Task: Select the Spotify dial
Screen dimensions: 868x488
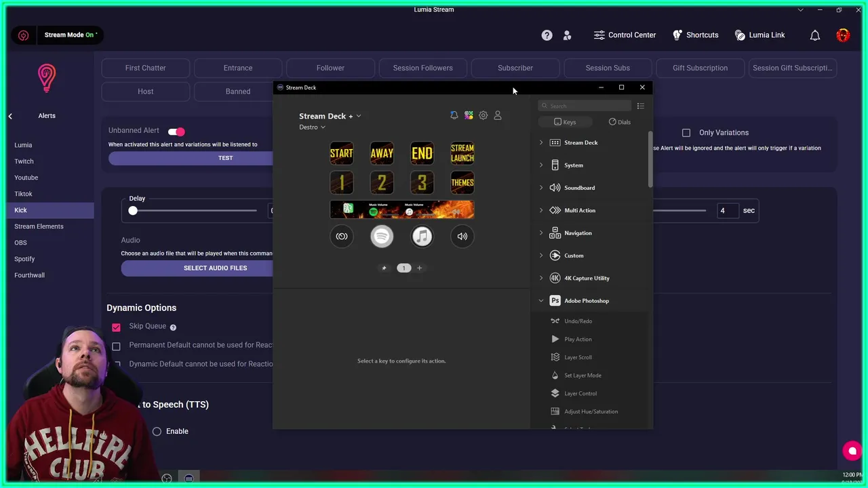Action: point(382,237)
